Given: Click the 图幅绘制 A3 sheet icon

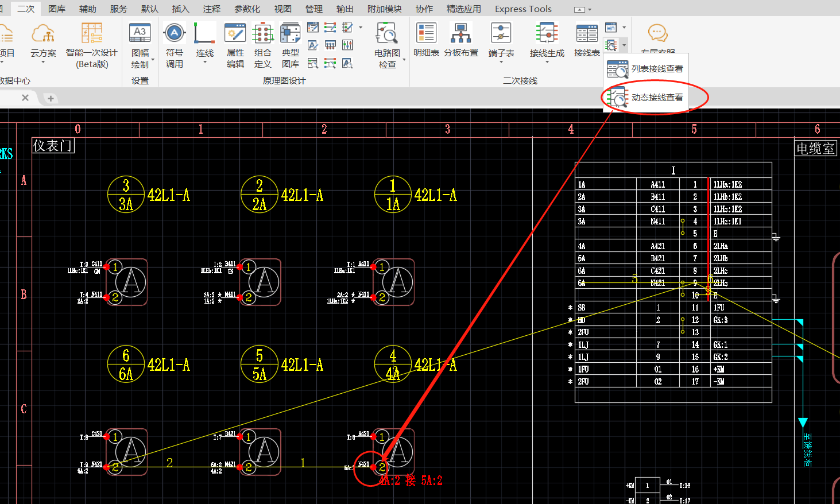Looking at the screenshot, I should pyautogui.click(x=140, y=33).
